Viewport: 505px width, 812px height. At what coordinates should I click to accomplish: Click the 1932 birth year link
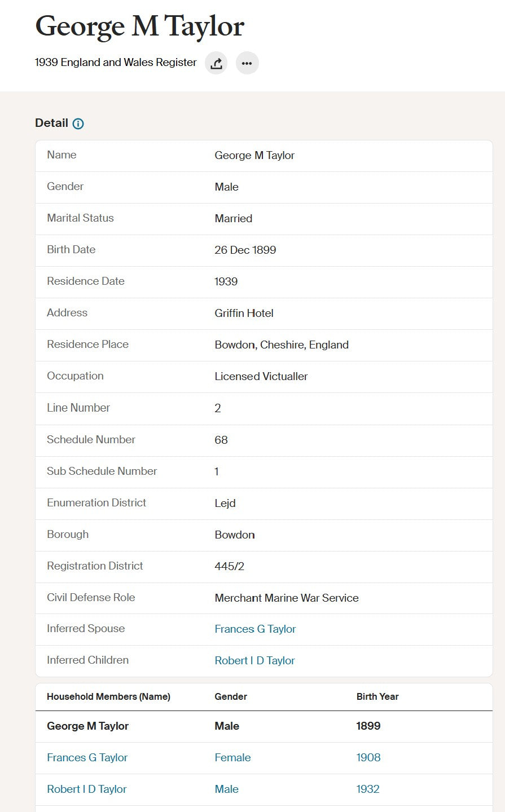(x=368, y=789)
